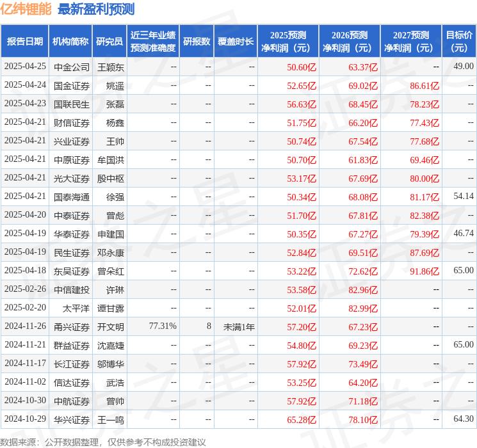Viewport: 477px width, 448px height.
Task: Click institution 信达证券
Action: (x=72, y=383)
